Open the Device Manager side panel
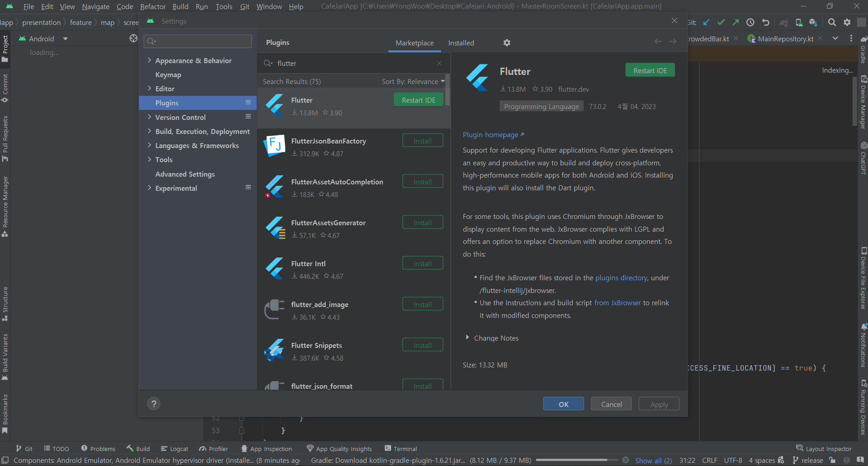Image resolution: width=868 pixels, height=466 pixels. 863,103
